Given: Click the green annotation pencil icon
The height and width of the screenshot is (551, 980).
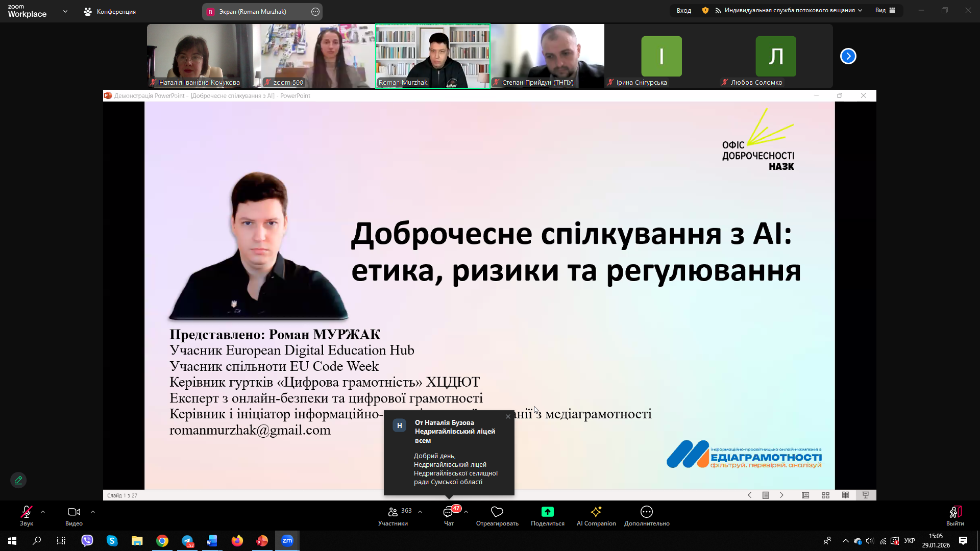Looking at the screenshot, I should click(18, 480).
